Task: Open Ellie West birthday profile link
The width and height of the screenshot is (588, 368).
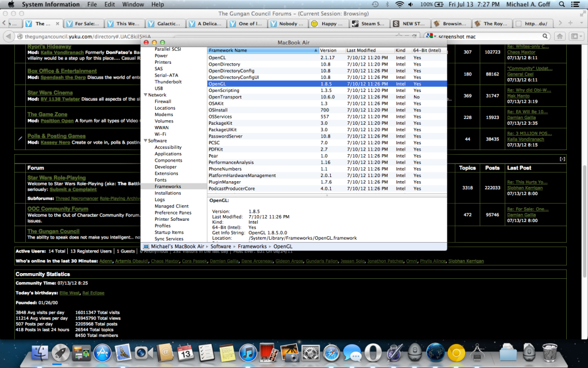Action: click(69, 293)
